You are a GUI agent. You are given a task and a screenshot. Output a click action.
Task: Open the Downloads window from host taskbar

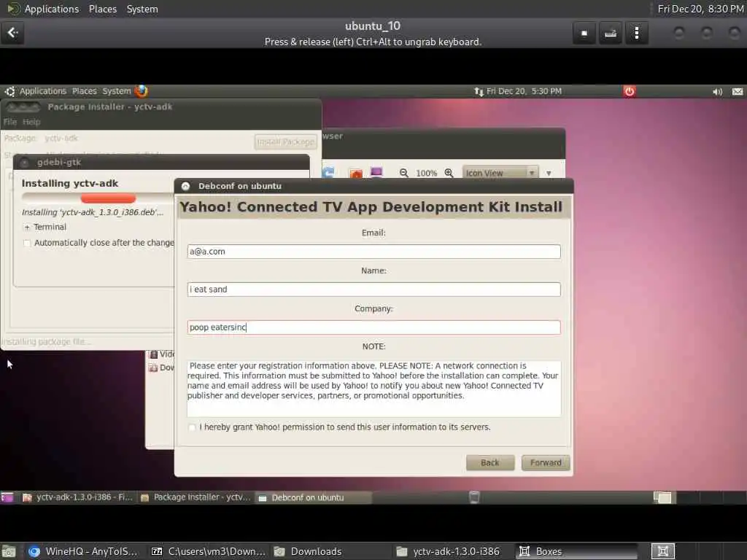pos(330,551)
